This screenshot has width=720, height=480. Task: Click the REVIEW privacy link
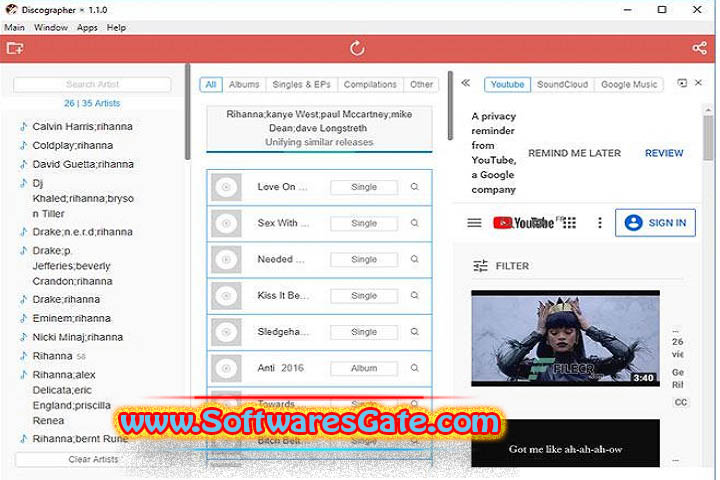[664, 153]
